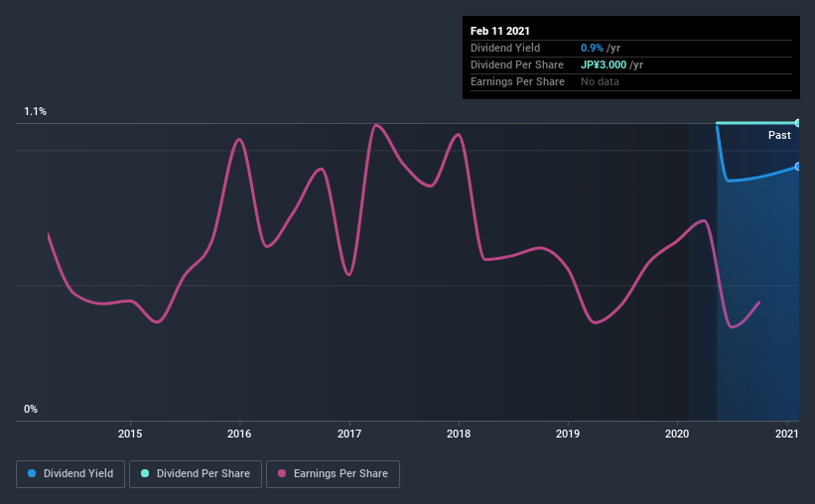Click the 1.1% y-axis label

click(36, 112)
